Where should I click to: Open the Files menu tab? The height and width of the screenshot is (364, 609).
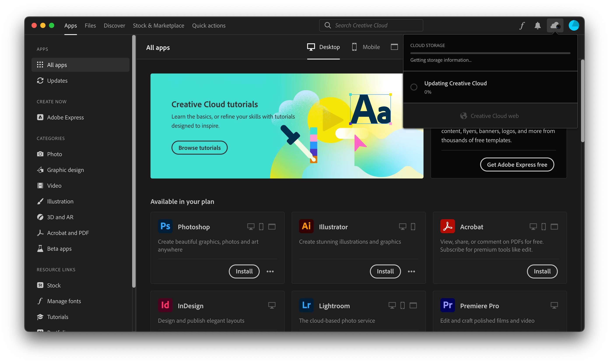(90, 26)
